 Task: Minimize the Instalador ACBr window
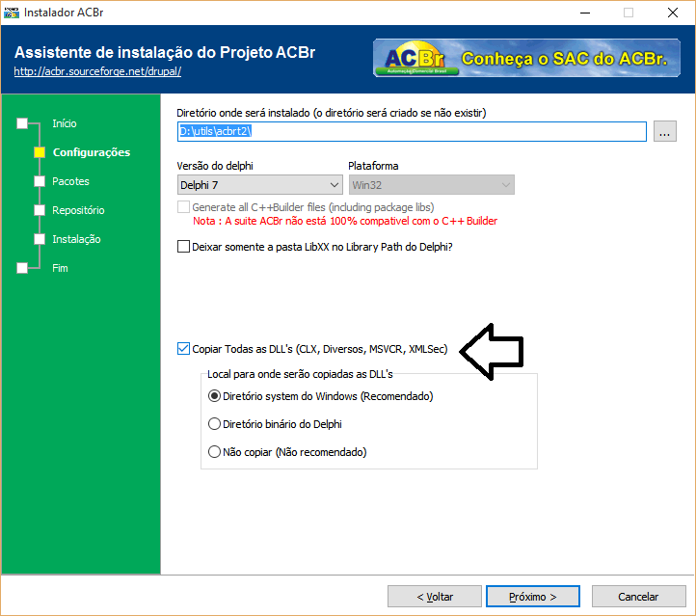tap(585, 13)
